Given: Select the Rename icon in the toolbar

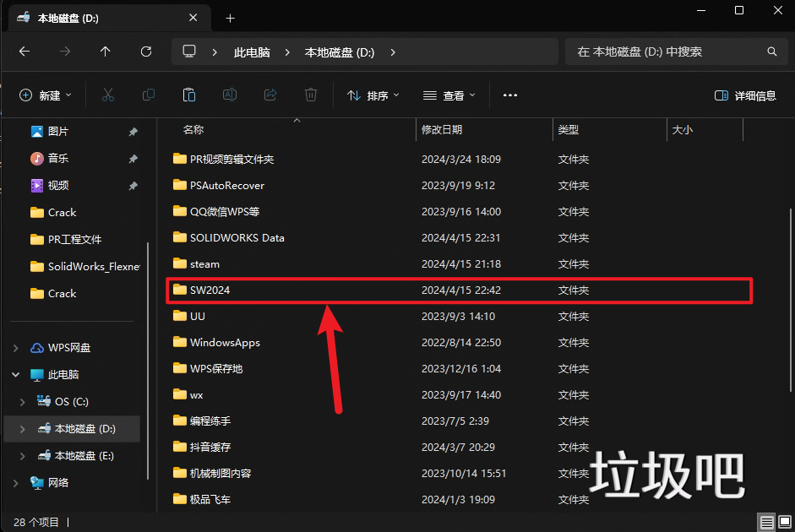Looking at the screenshot, I should (x=229, y=95).
